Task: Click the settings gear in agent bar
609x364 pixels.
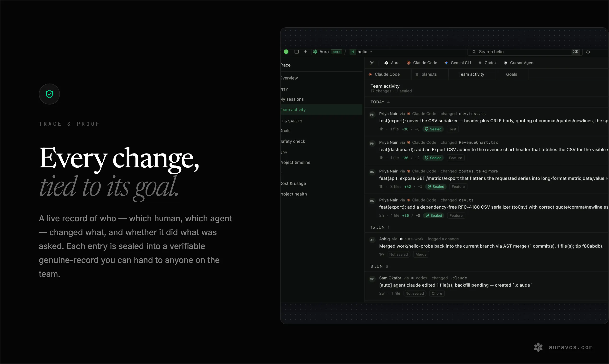Action: coord(372,63)
